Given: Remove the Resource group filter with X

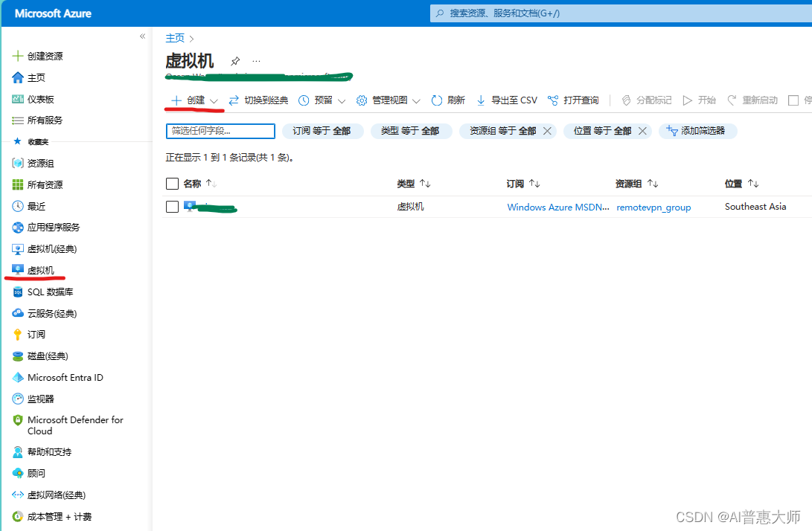Looking at the screenshot, I should click(547, 131).
